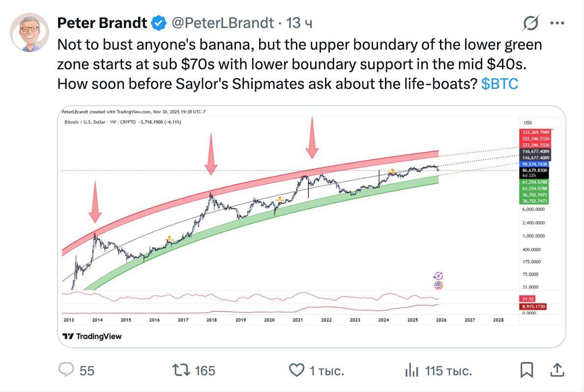Open the three-dot more options menu
The height and width of the screenshot is (392, 584).
coord(556,23)
